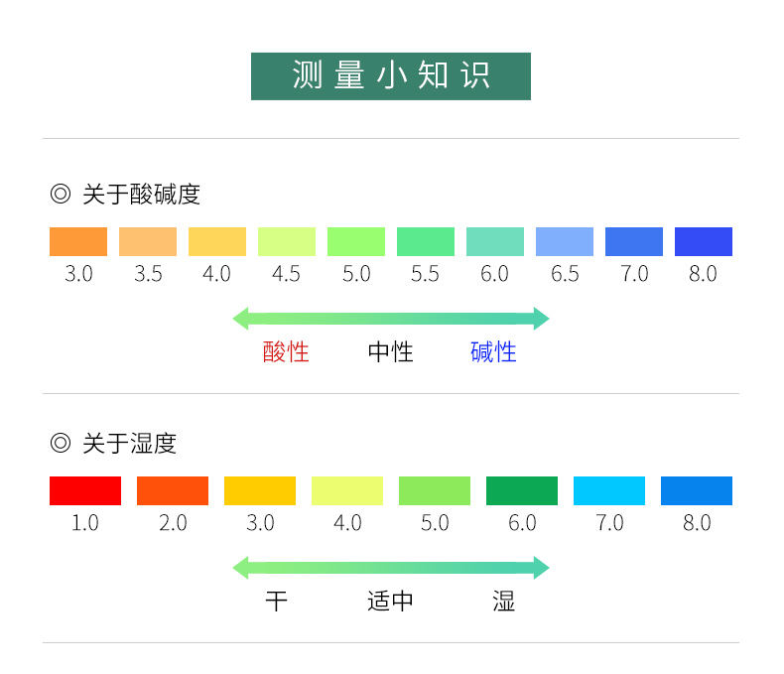
Task: Click the light blue pH 6.5 swatch
Action: pyautogui.click(x=565, y=242)
